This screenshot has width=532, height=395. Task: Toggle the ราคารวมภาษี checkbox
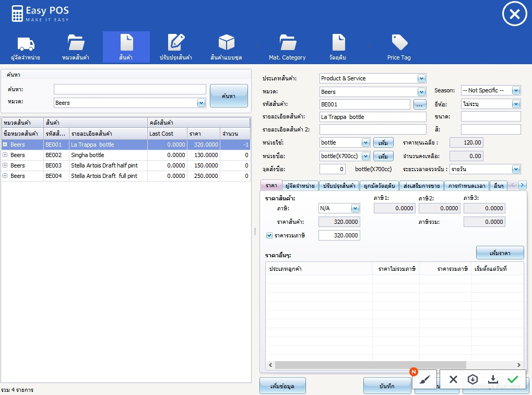pos(269,235)
